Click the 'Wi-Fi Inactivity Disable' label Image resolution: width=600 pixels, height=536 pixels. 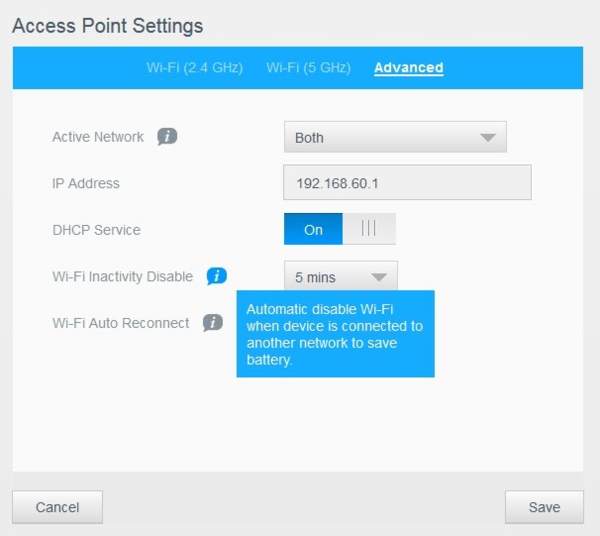122,276
